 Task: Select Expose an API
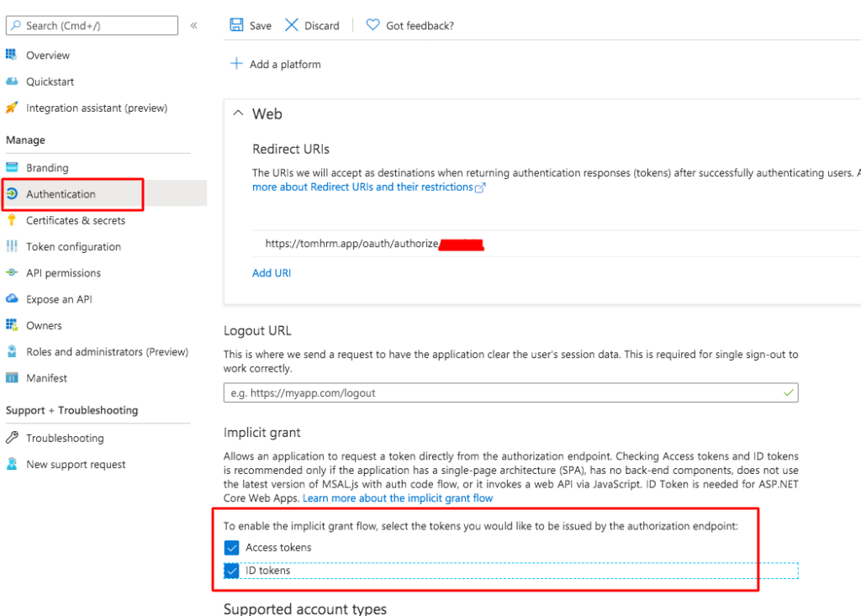(61, 298)
